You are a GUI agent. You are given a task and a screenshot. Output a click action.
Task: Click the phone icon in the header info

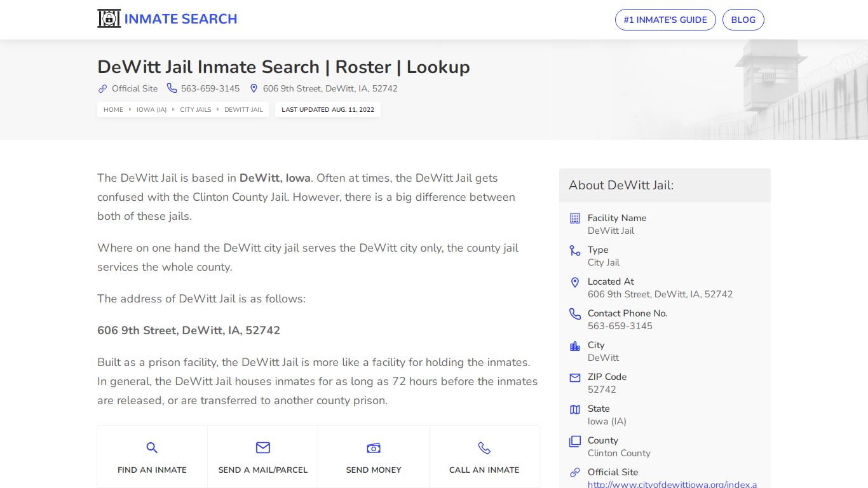tap(172, 88)
